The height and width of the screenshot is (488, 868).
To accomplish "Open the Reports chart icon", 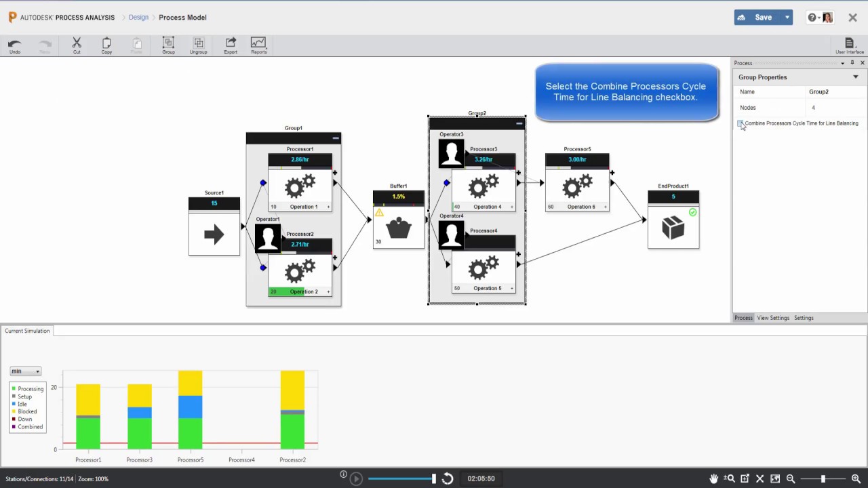I will (x=258, y=43).
